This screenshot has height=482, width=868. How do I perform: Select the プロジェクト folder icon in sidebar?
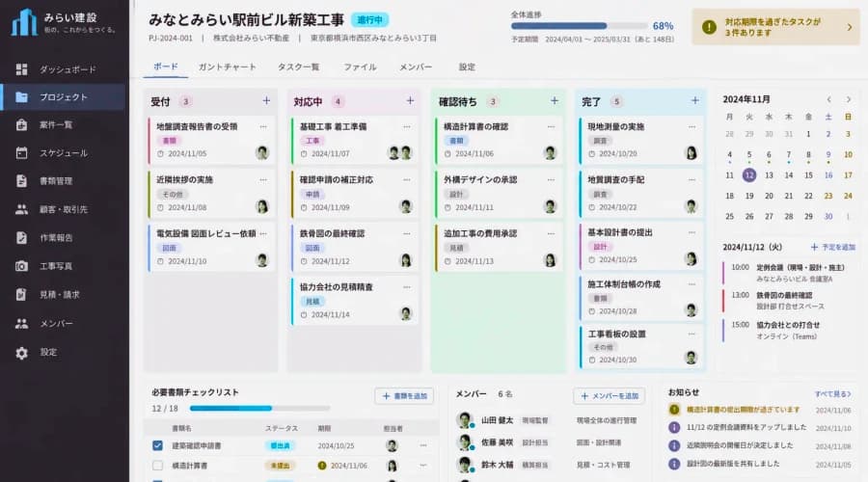21,97
